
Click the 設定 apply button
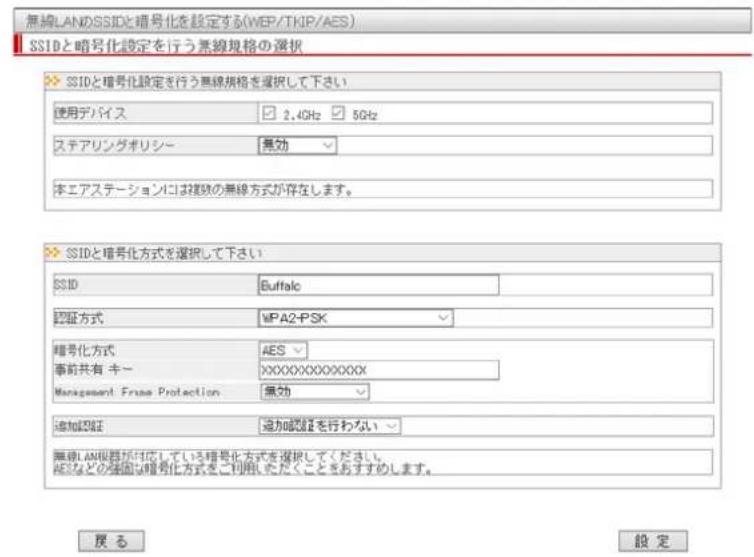tap(653, 541)
